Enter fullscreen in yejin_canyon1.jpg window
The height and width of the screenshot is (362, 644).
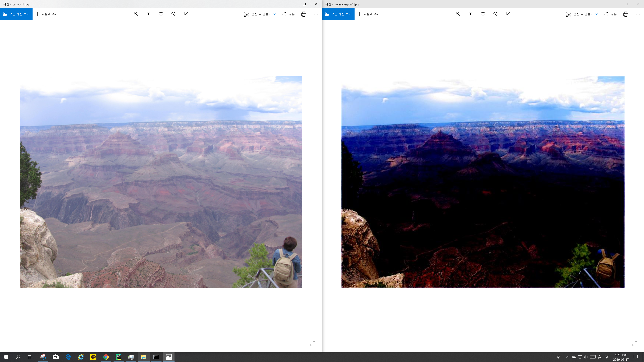pos(635,344)
